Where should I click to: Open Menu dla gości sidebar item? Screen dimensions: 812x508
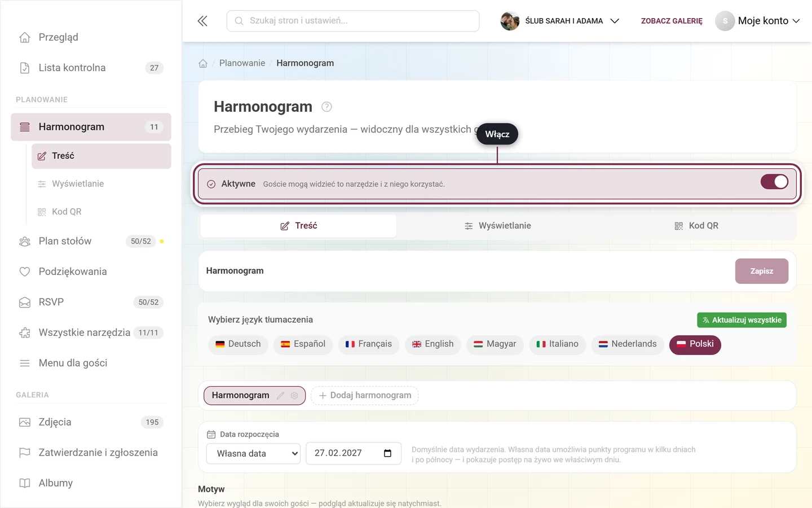tap(91, 363)
